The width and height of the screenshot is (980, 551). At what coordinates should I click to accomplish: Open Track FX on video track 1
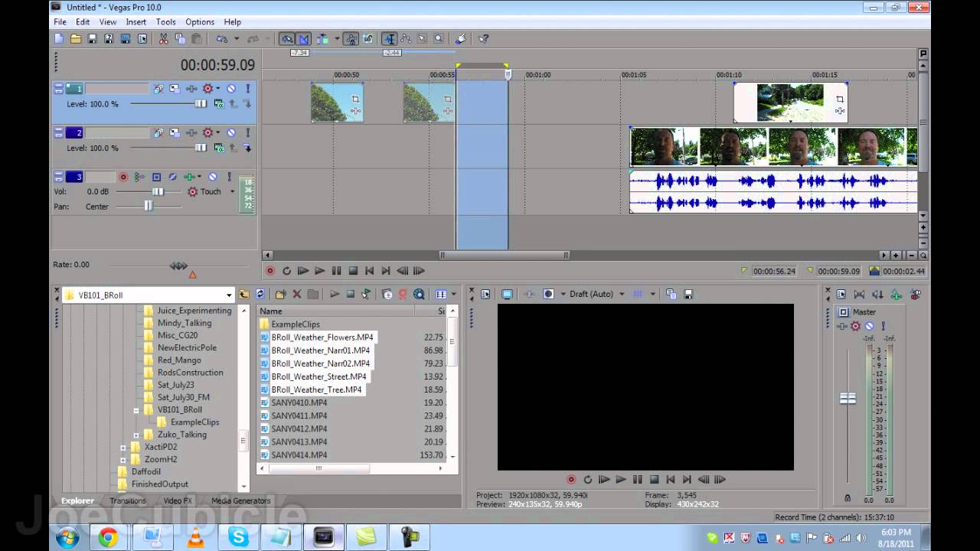click(191, 89)
